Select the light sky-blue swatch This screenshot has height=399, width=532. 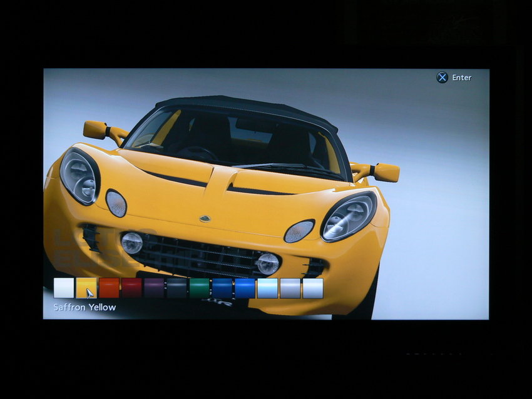click(268, 288)
